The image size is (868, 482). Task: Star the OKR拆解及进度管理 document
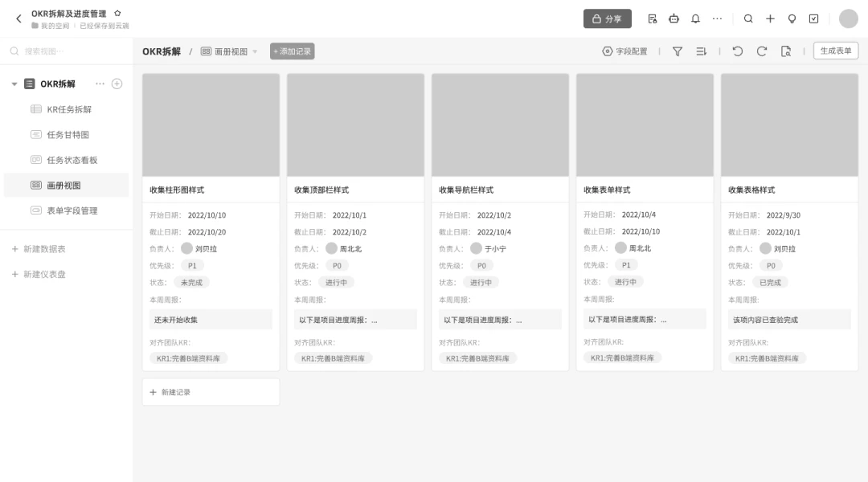click(x=117, y=14)
